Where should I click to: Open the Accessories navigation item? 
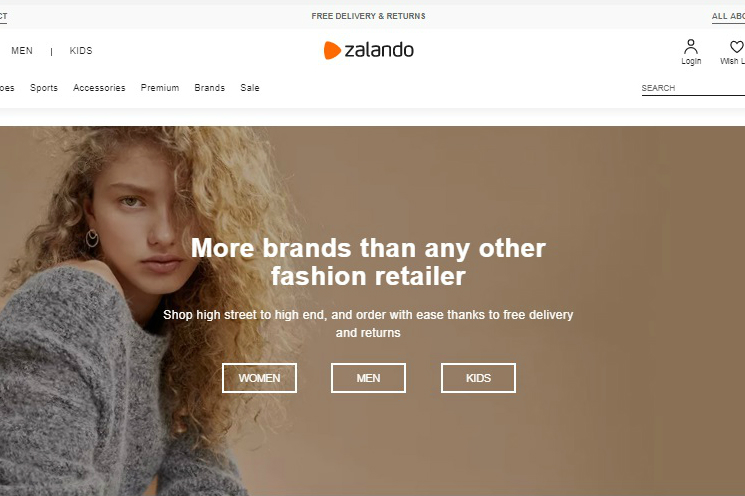pyautogui.click(x=99, y=87)
